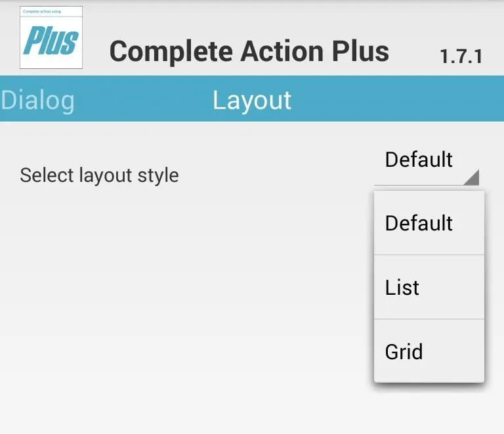
Task: Click the divider line between List and Grid
Action: tap(429, 319)
